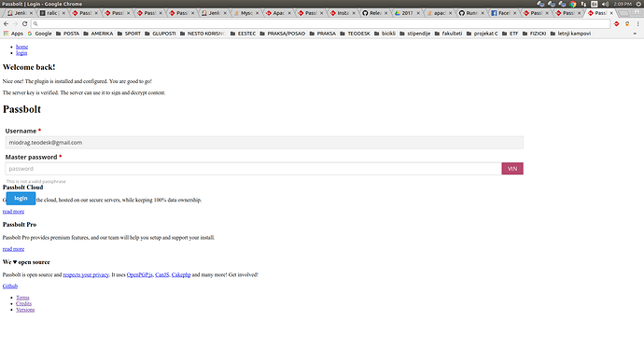Screen dimensions: 644x362
Task: Open the SPORT bookmarks folder
Action: point(129,34)
